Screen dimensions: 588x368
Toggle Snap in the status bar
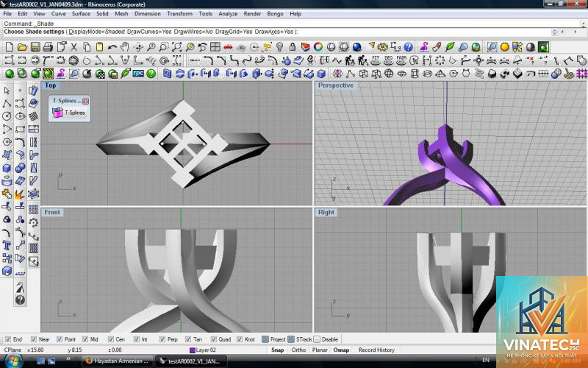click(x=278, y=350)
